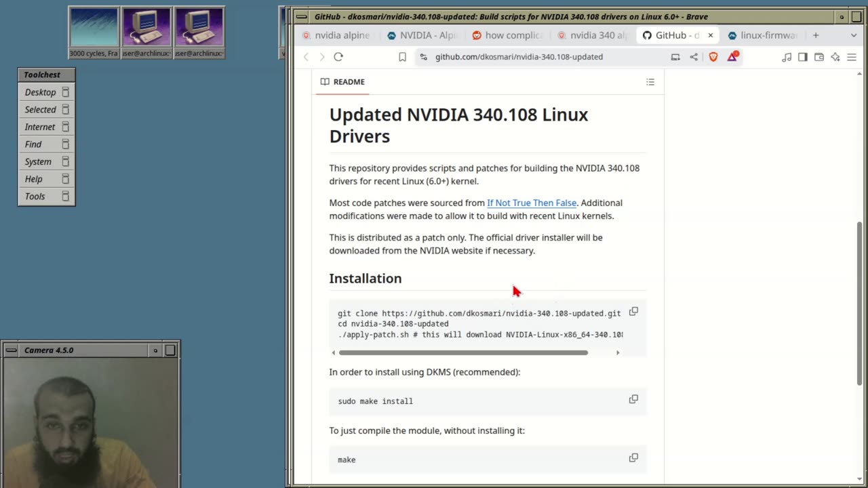This screenshot has height=488, width=868.
Task: Click the address bar URL field
Action: point(519,57)
